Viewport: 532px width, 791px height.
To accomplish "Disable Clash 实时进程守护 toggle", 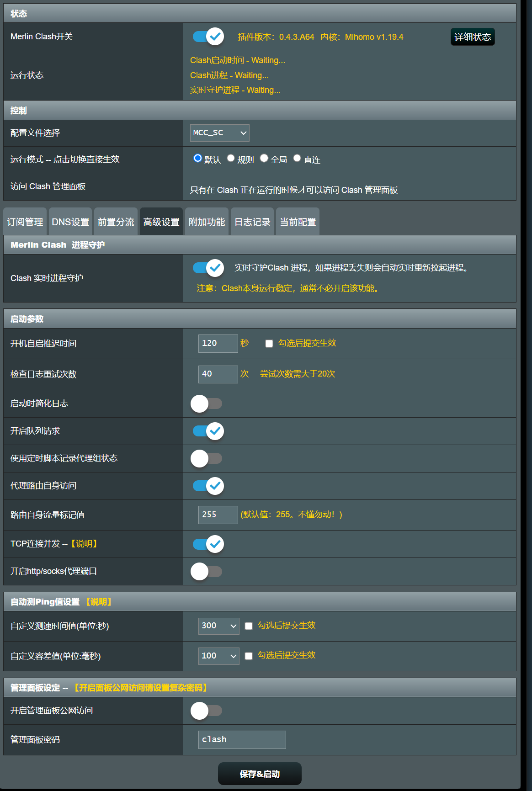I will (208, 268).
